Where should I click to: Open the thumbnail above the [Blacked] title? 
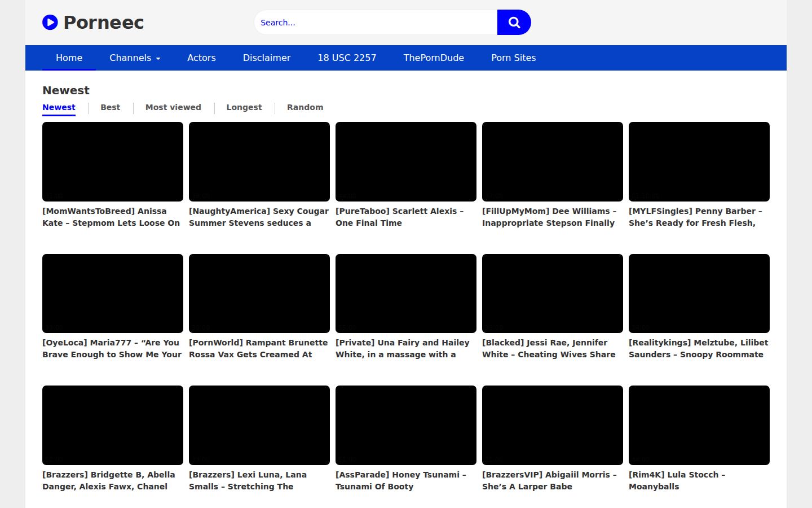coord(553,294)
